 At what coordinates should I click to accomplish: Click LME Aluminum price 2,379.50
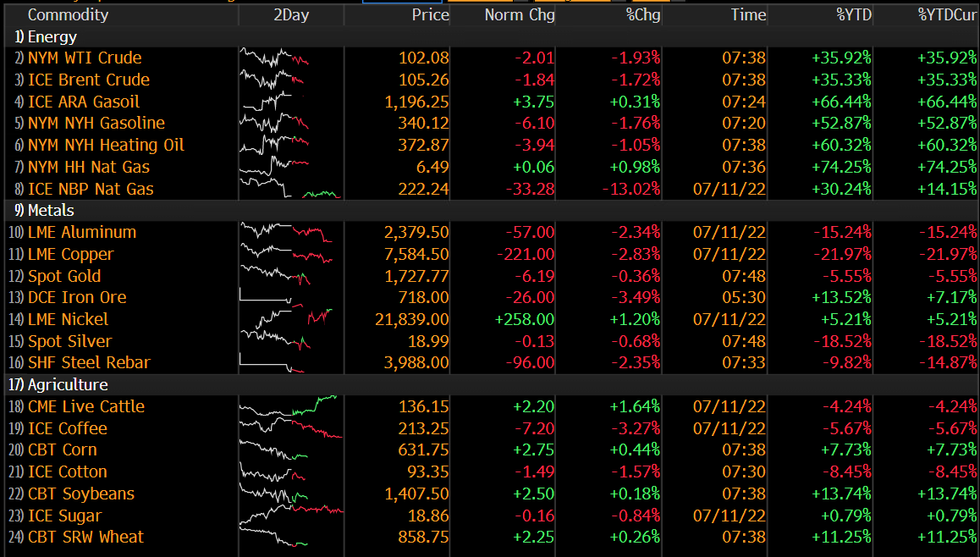click(416, 232)
